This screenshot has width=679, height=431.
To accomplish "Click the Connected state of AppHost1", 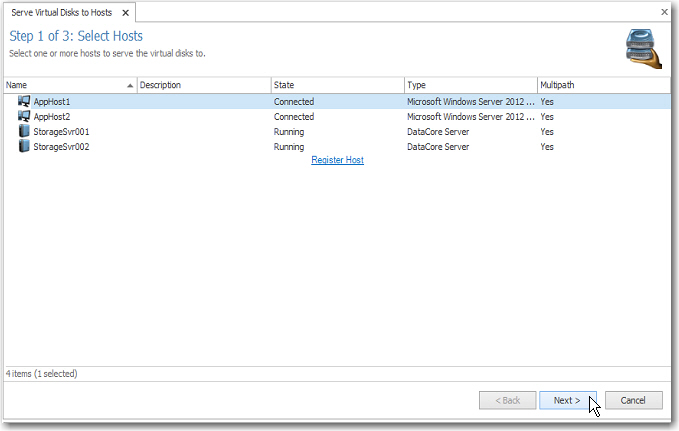I will [x=294, y=102].
